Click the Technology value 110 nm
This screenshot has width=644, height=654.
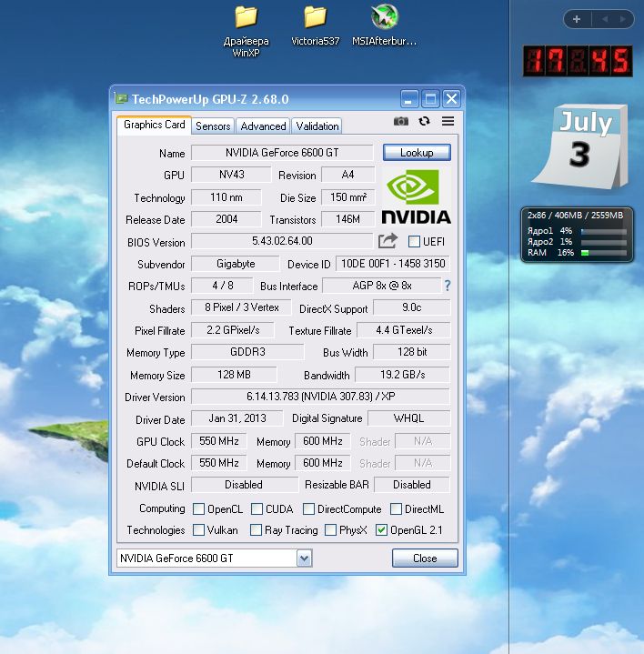tap(226, 196)
